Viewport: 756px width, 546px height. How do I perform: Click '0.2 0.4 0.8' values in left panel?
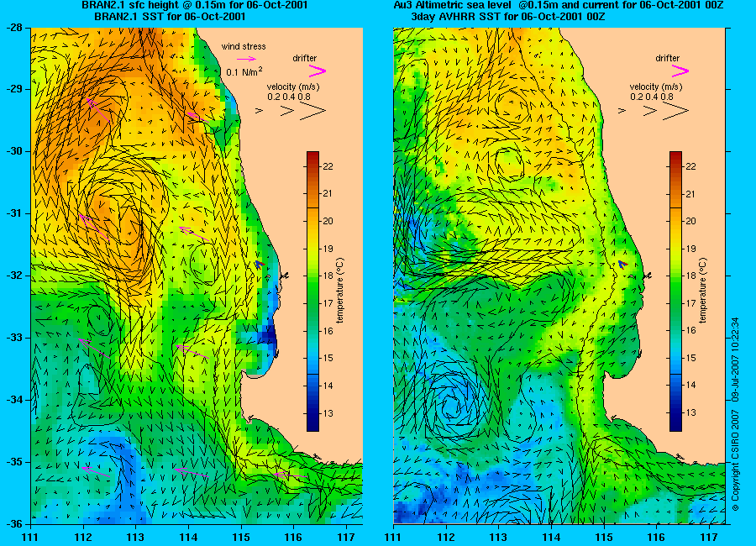289,97
